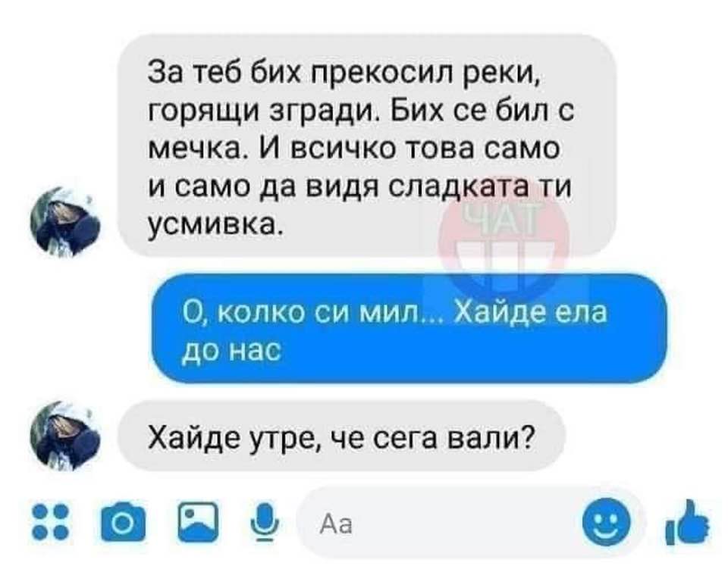Open sender's profile picture beside first message
This screenshot has height=566, width=728.
pos(65,222)
